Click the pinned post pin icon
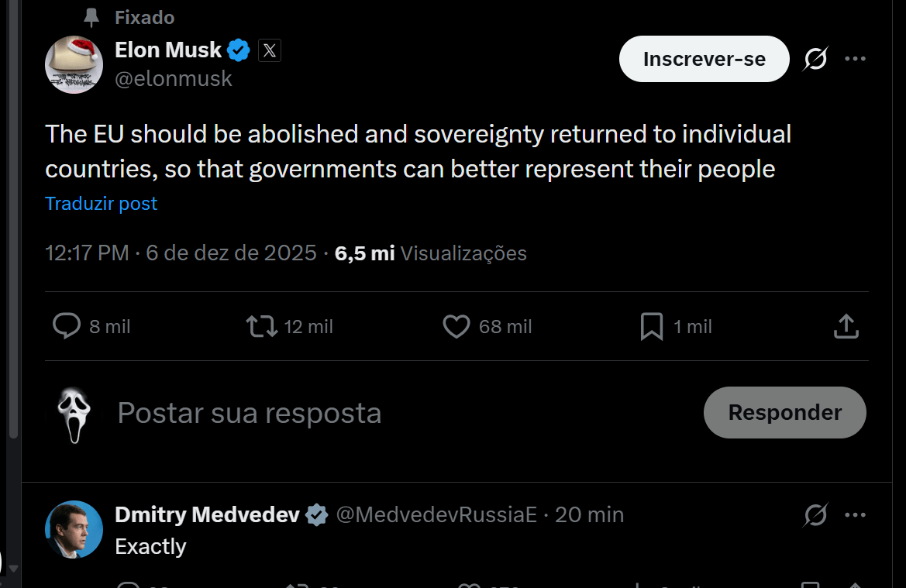Image resolution: width=906 pixels, height=588 pixels. coord(91,17)
